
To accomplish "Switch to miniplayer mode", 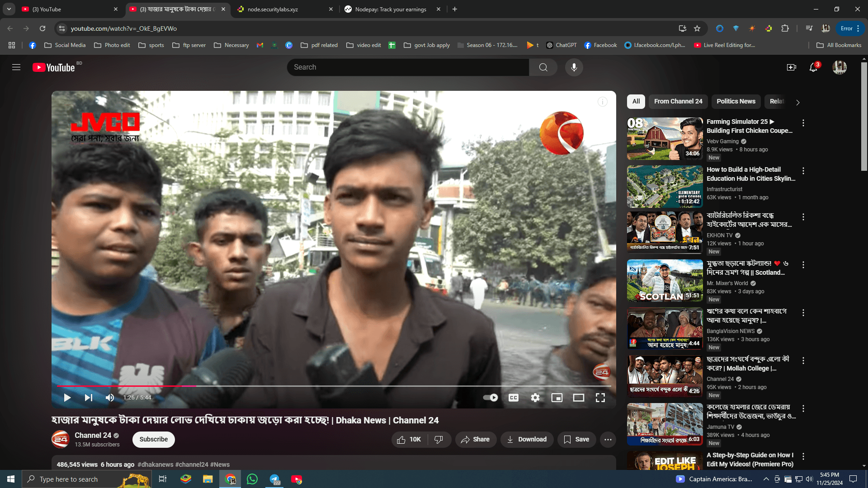I will tap(557, 398).
